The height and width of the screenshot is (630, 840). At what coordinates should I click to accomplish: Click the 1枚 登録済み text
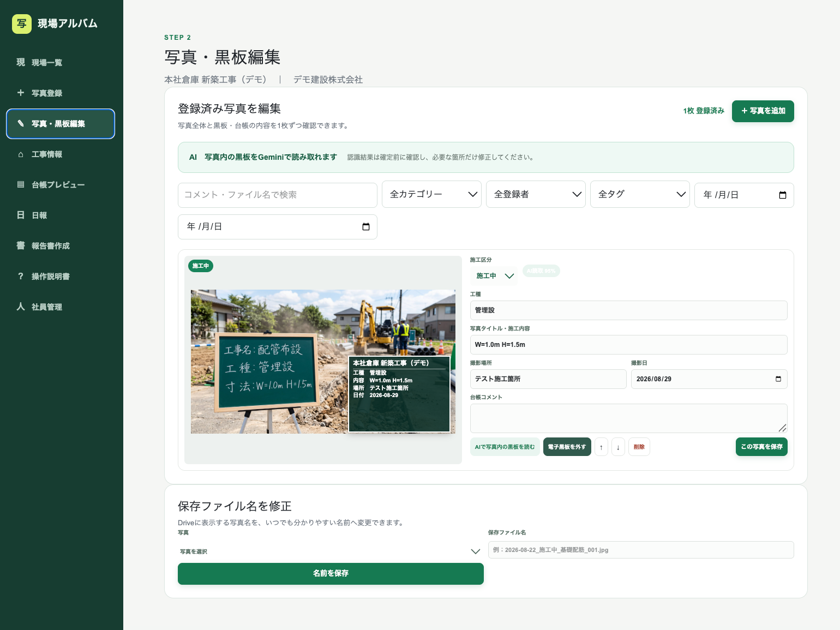coord(704,111)
